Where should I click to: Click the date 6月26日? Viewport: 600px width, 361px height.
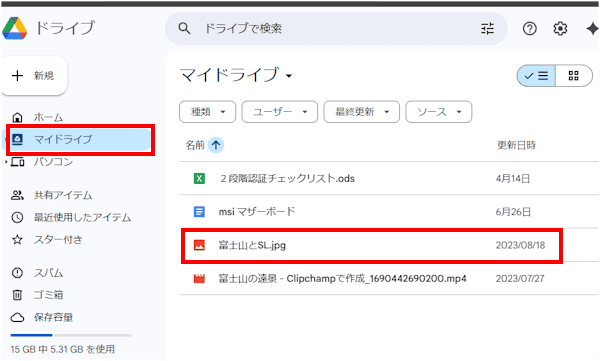[x=513, y=212]
